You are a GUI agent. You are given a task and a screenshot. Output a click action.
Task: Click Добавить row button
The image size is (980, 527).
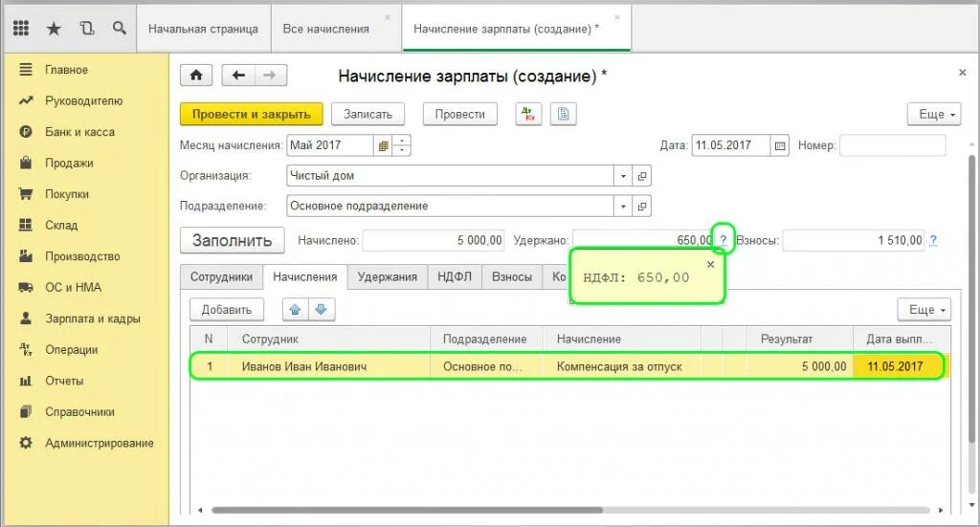point(226,310)
